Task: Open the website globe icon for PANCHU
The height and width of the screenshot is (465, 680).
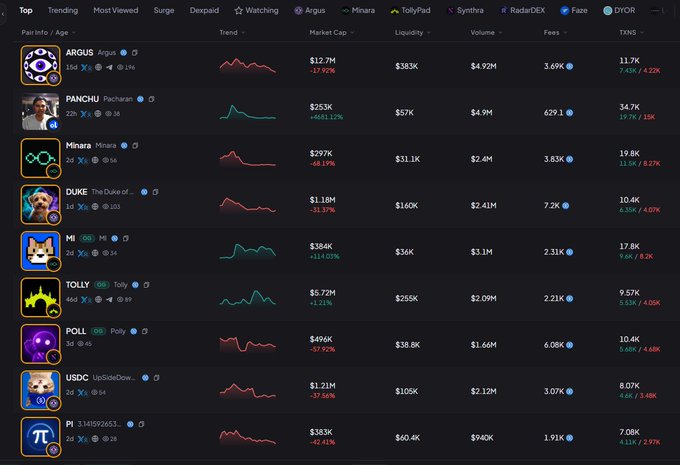Action: (x=98, y=114)
